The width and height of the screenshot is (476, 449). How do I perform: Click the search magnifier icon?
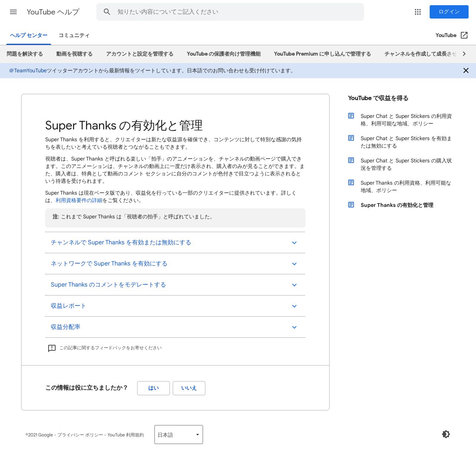point(107,12)
